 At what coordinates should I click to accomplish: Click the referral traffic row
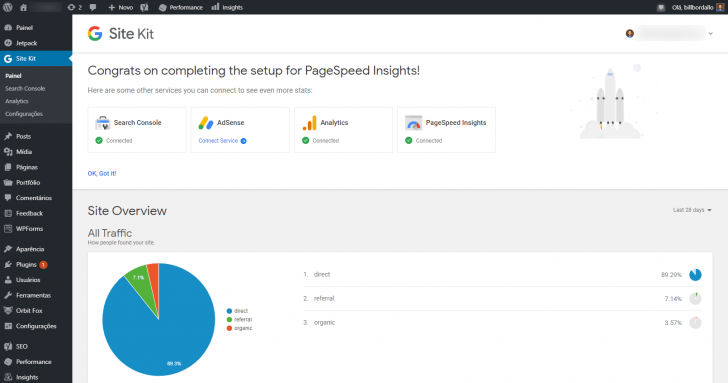pyautogui.click(x=502, y=299)
